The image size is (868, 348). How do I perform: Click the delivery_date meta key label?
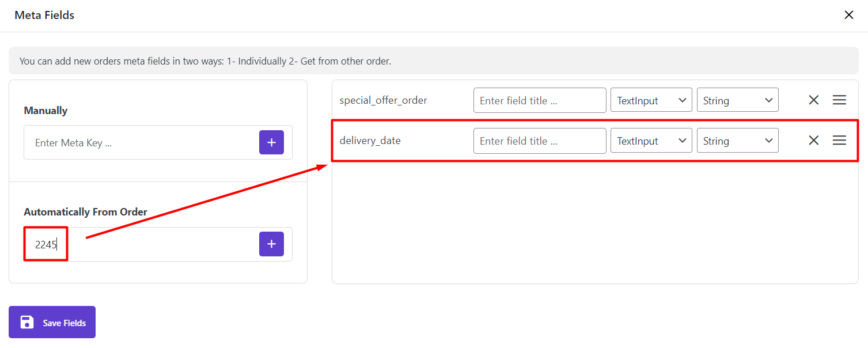click(370, 141)
